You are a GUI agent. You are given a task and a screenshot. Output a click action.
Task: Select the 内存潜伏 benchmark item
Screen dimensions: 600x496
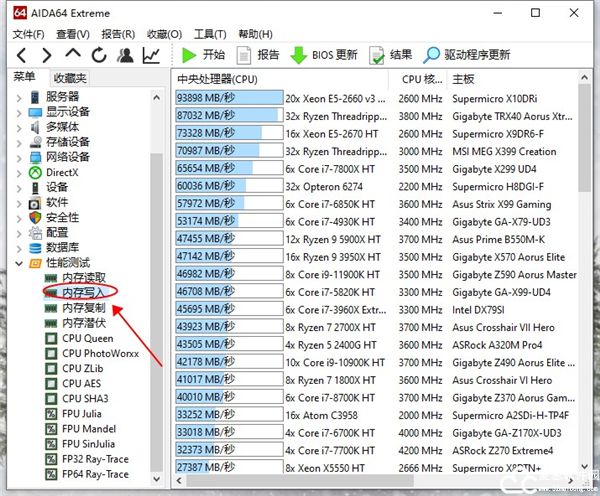(84, 323)
